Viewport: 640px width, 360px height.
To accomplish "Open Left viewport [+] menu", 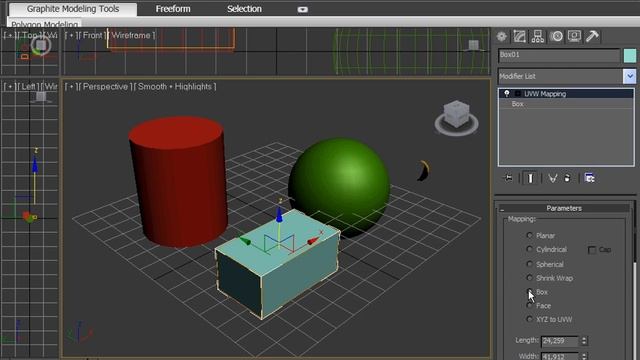I will (10, 87).
